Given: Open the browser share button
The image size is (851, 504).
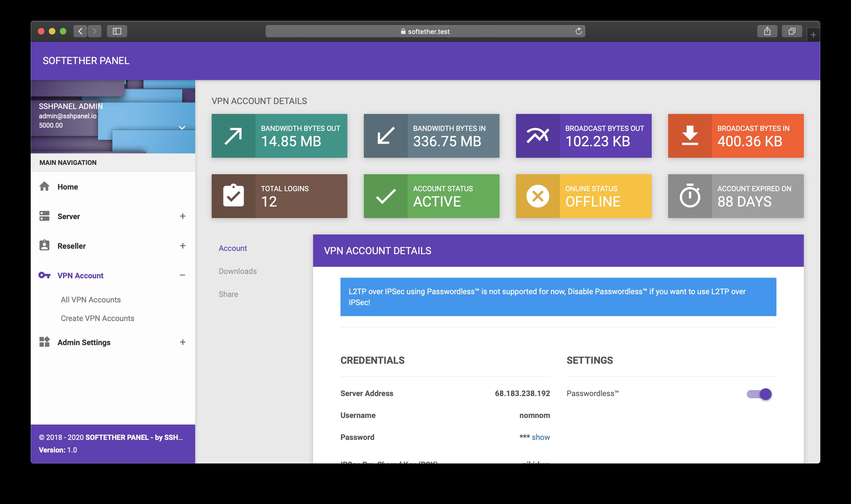Looking at the screenshot, I should coord(767,31).
